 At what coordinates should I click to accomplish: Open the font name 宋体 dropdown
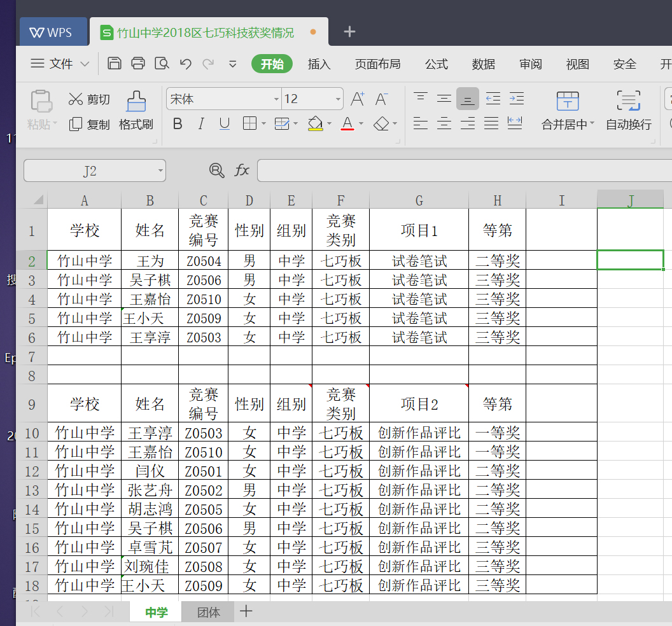(x=276, y=99)
